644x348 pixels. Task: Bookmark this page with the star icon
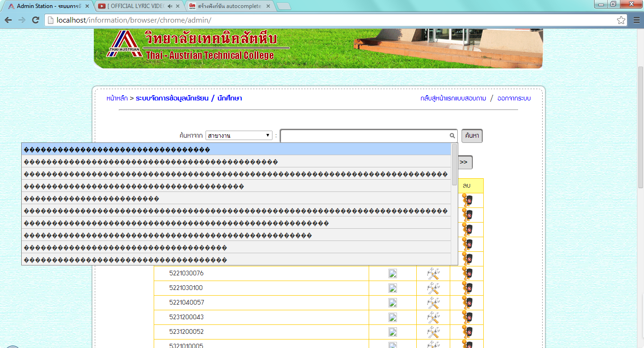[621, 20]
